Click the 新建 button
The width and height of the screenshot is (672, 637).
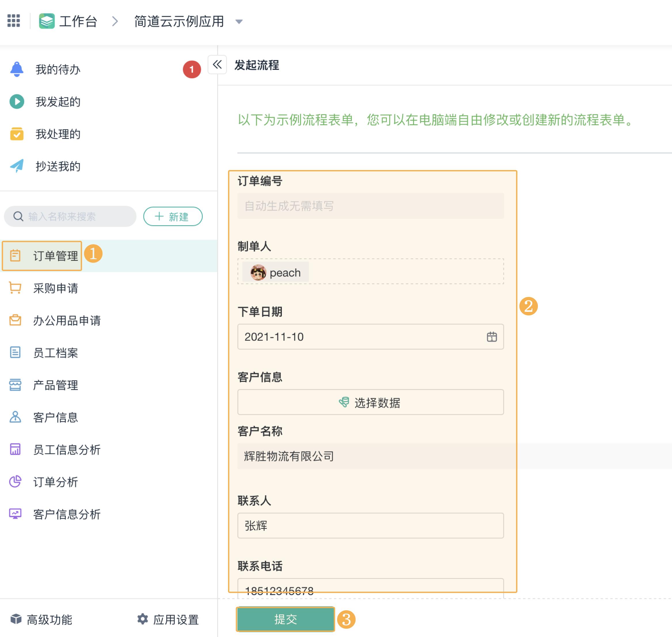[x=173, y=216]
